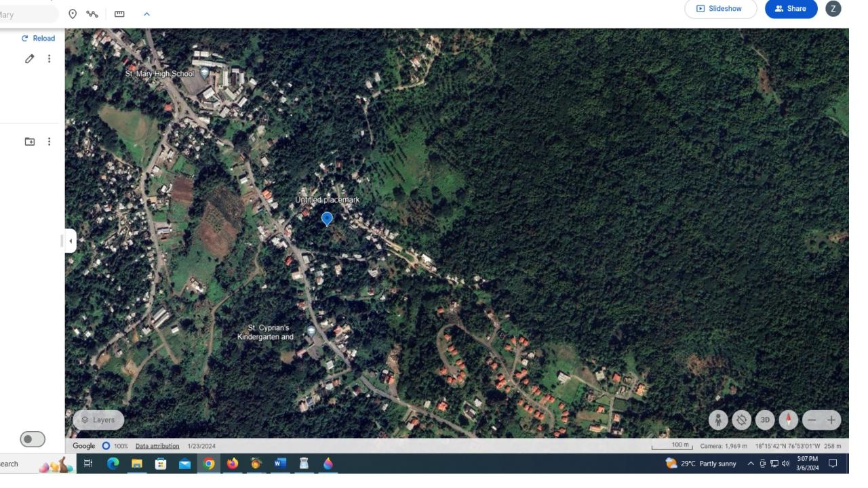Hide the side panel using the collapse arrow
Viewport: 868px width, 488px height.
coord(71,241)
